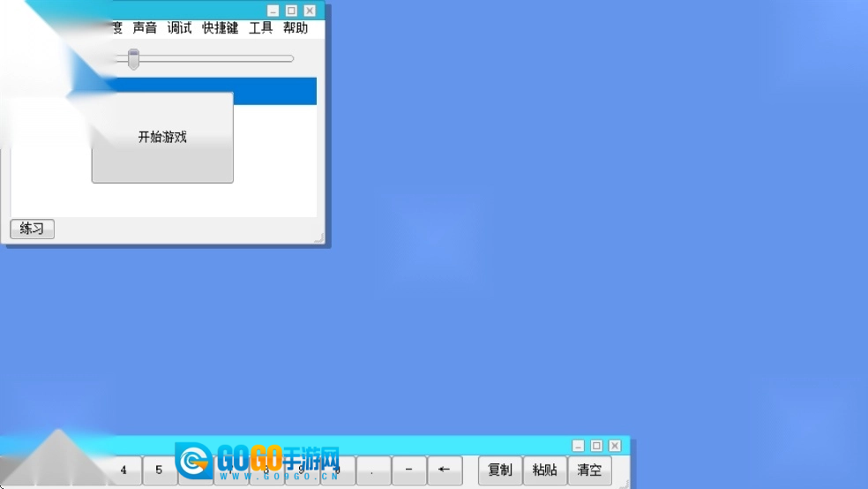
Task: Open the 工具 menu
Action: 260,28
